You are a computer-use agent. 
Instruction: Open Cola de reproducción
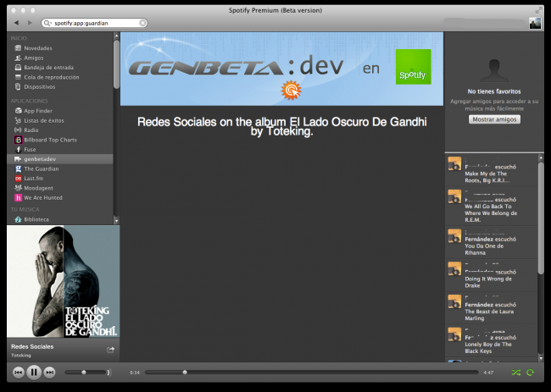click(52, 77)
